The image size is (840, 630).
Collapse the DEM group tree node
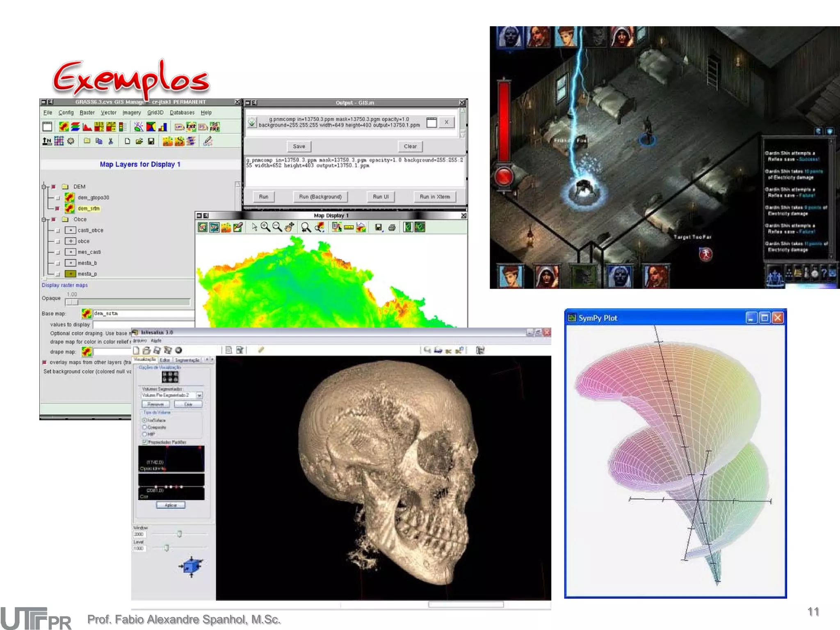point(44,187)
